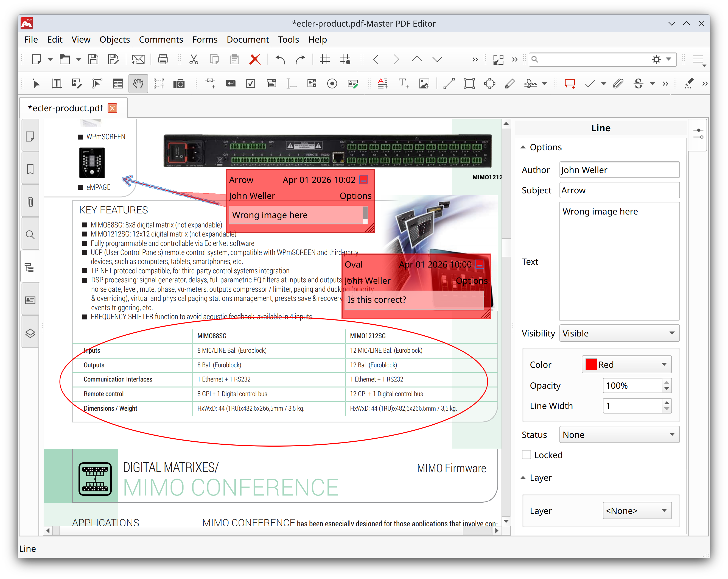728x579 pixels.
Task: Increase the Line Width value
Action: pyautogui.click(x=666, y=402)
